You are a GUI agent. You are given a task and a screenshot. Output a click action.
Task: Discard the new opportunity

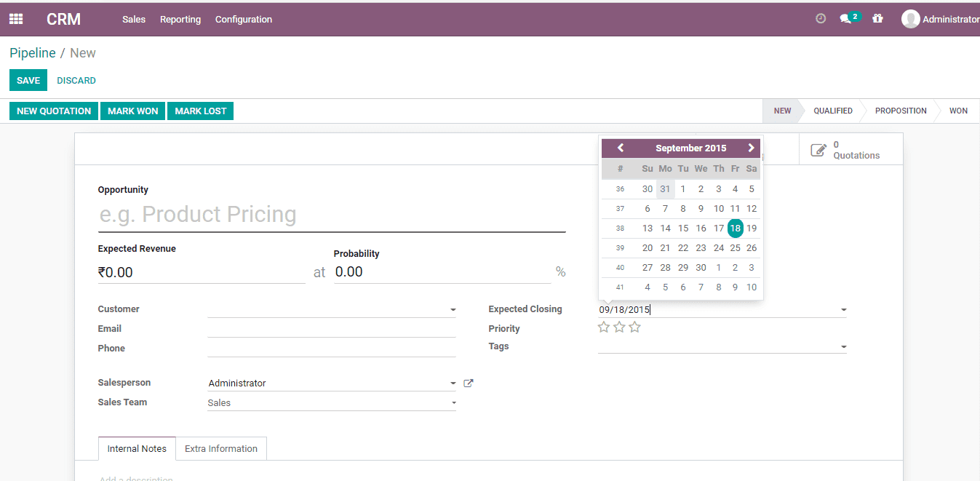[76, 80]
